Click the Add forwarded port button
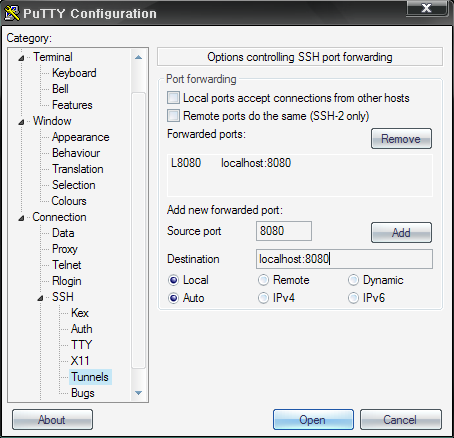Screen dimensions: 454x438 (401, 233)
